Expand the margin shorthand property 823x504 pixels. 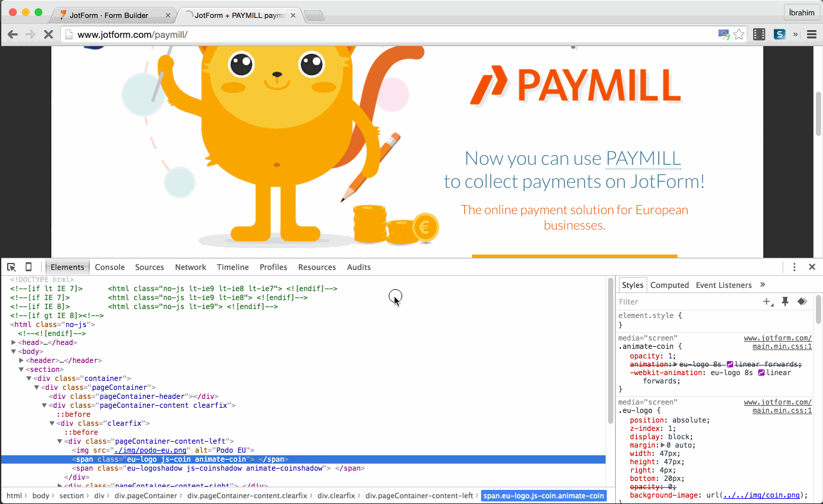pos(663,445)
